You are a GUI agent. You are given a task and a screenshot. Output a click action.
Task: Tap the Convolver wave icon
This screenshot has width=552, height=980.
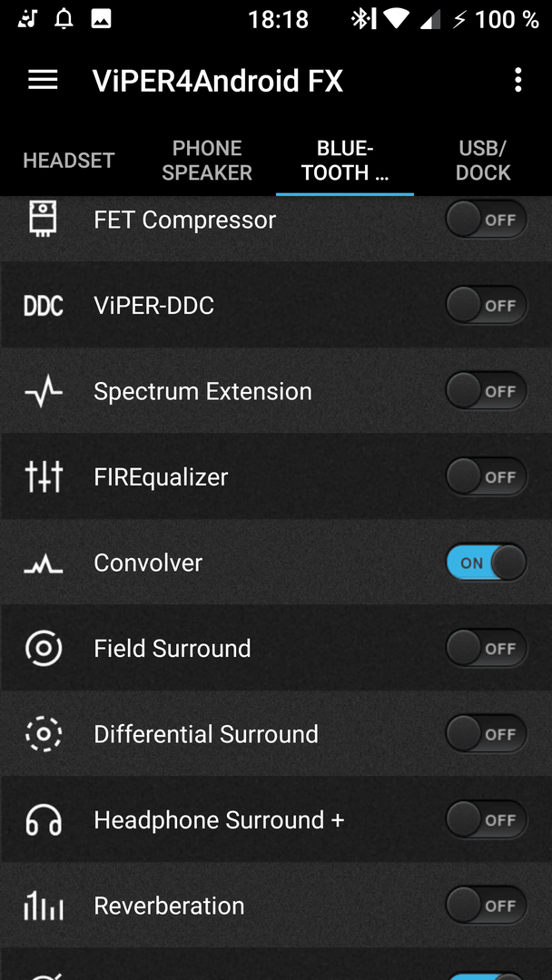tap(43, 563)
